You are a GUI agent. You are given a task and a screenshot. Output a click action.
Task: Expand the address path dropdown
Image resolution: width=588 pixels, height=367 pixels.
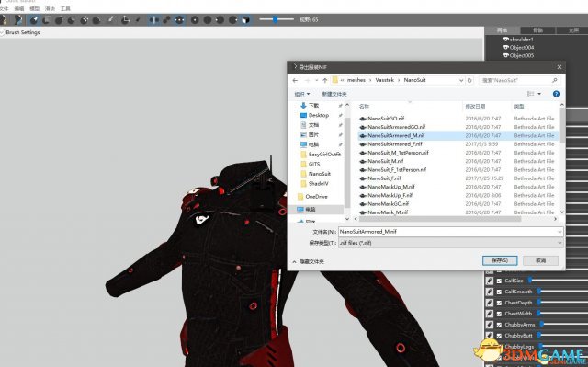(461, 80)
